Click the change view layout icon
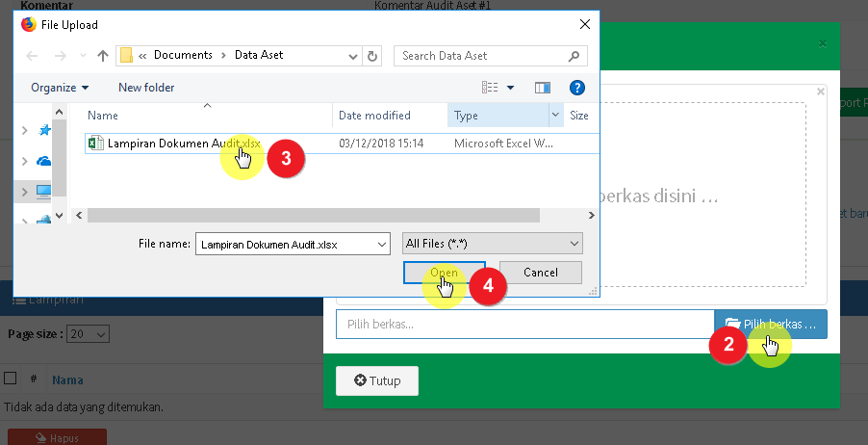This screenshot has width=868, height=445. pos(492,88)
